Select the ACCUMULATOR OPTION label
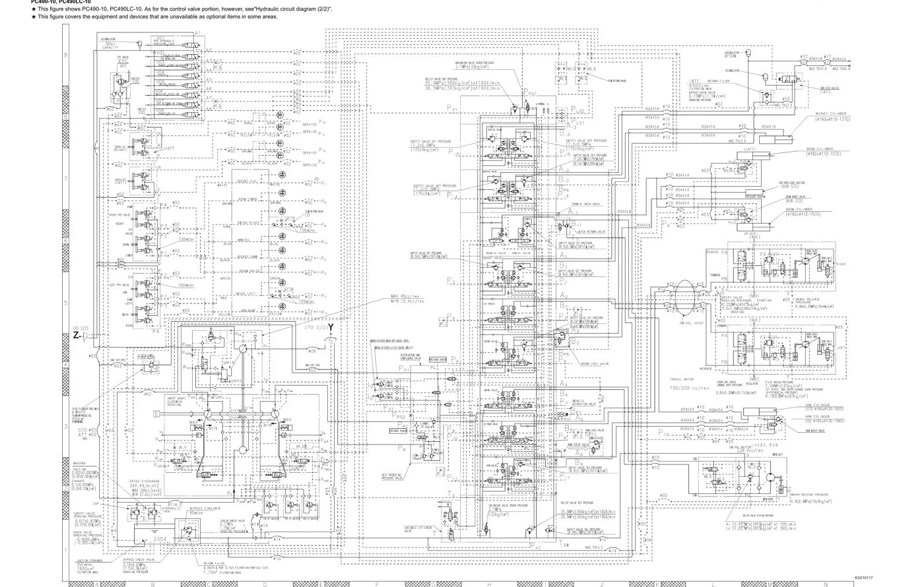The height and width of the screenshot is (587, 924). click(731, 53)
